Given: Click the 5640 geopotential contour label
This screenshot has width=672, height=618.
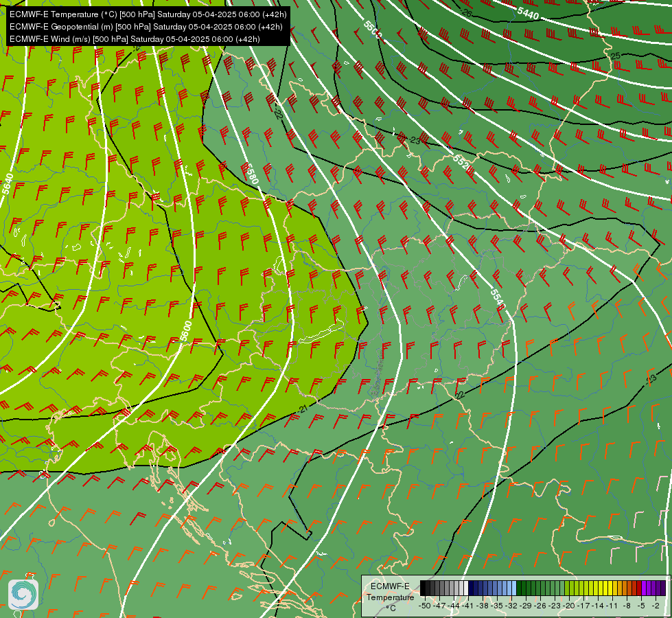Looking at the screenshot, I should (8, 183).
